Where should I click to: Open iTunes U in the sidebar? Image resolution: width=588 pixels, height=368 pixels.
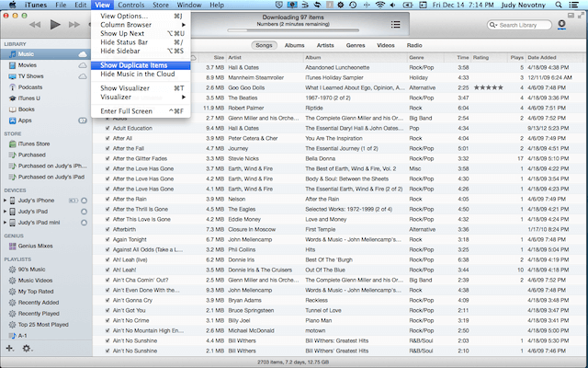(x=28, y=98)
